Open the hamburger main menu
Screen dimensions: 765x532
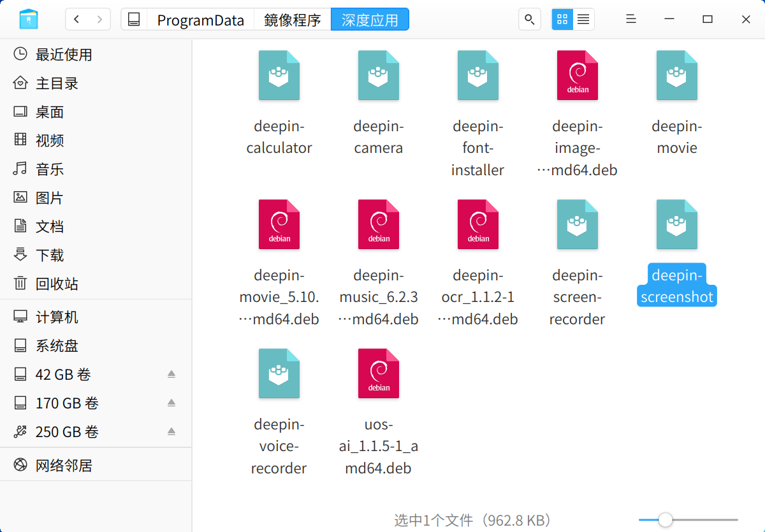tap(631, 19)
